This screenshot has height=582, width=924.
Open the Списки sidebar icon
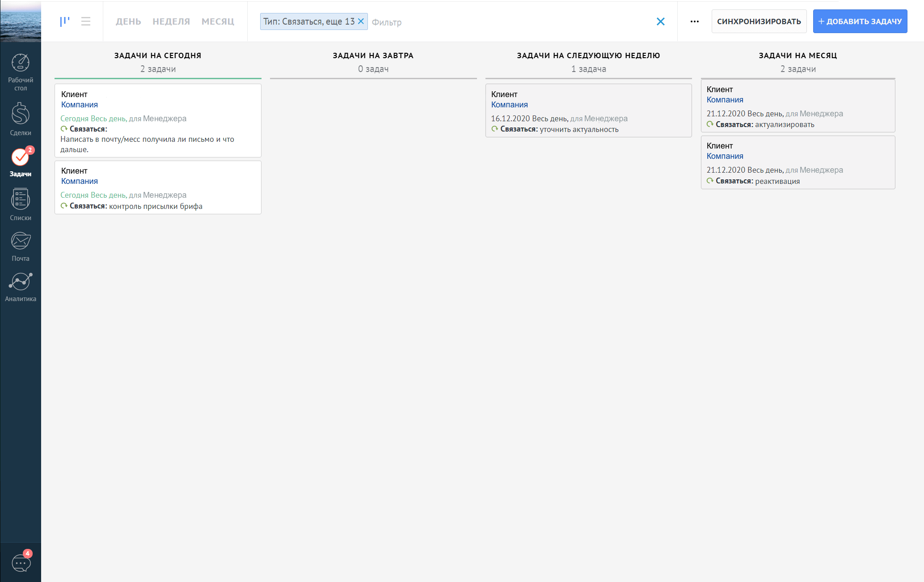click(21, 200)
